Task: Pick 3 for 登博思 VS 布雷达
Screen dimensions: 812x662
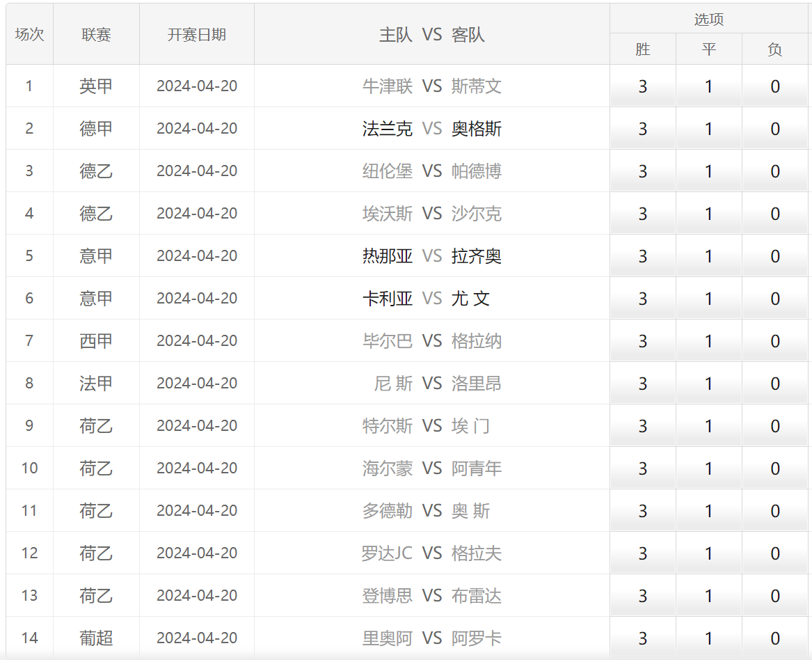Action: [643, 596]
